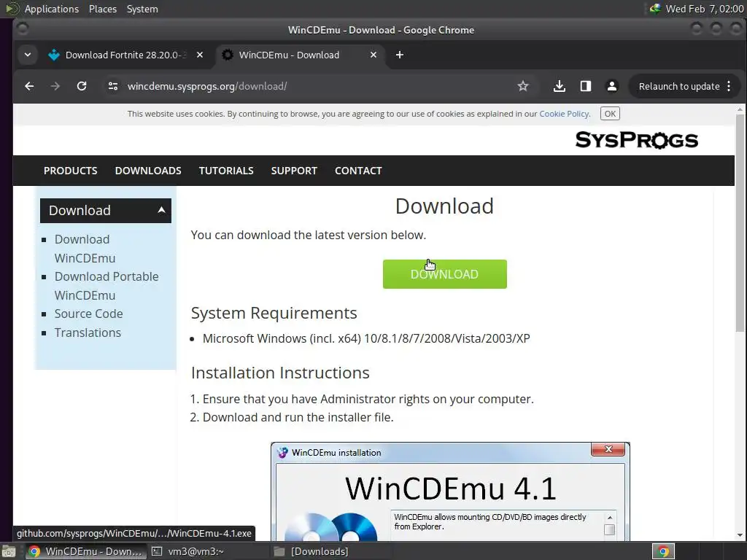View site information icon in address bar
Image resolution: width=747 pixels, height=560 pixels.
point(113,86)
